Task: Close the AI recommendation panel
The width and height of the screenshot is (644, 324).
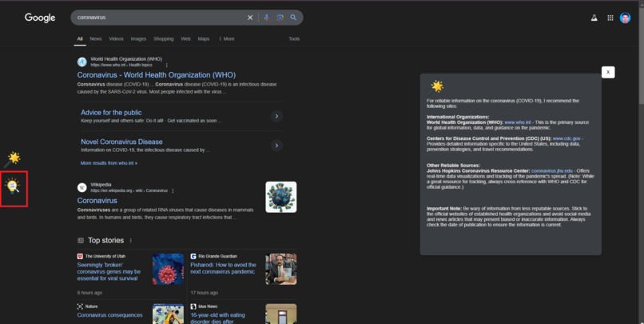Action: tap(608, 72)
